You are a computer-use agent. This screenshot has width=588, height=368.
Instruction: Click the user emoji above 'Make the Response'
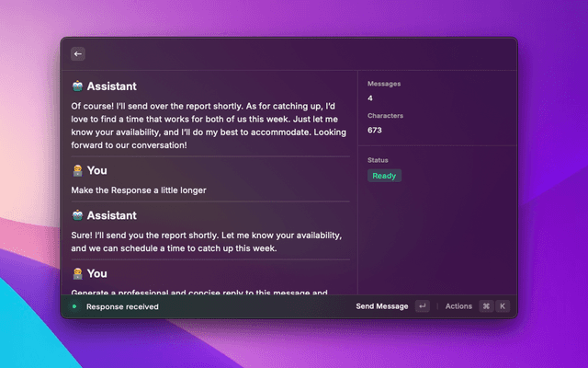[77, 170]
